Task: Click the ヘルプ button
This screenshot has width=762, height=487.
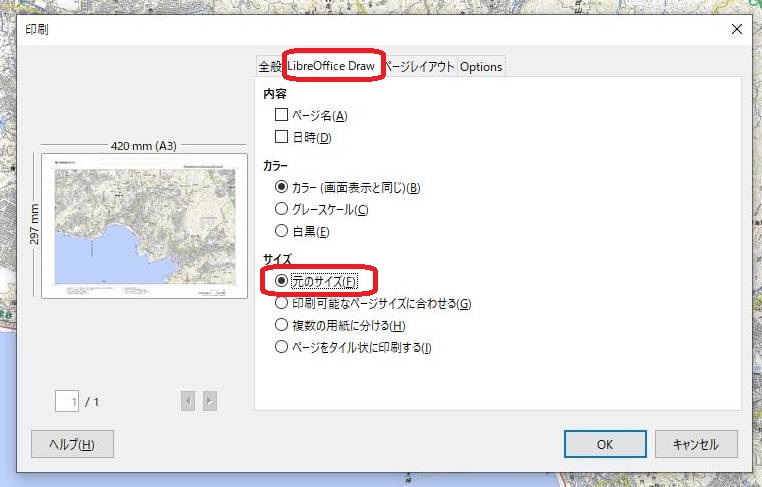Action: pos(73,444)
